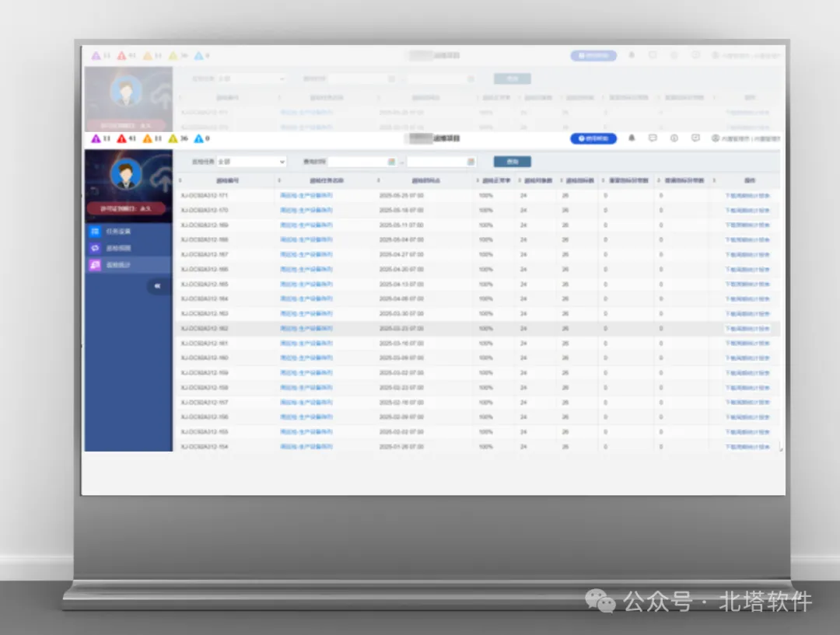This screenshot has width=840, height=635.
Task: Download report link in row XJ-DC02A312-169
Action: point(747,225)
